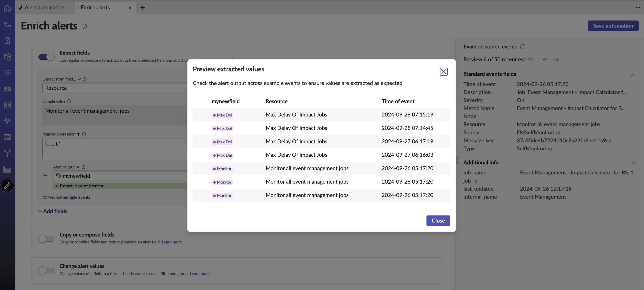This screenshot has height=290, width=644.
Task: Click message key value 37a35de4b7224010c9a22fb9ee11a9ca
Action: (x=564, y=141)
